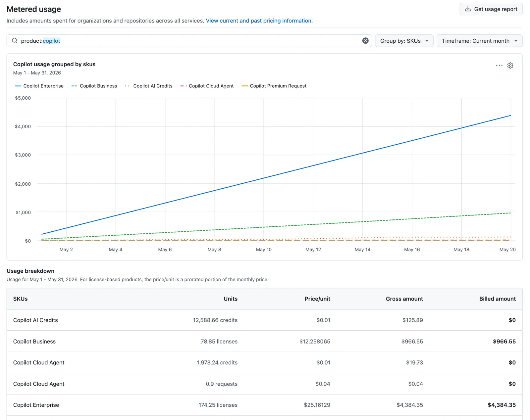Open View current and past pricing information link
This screenshot has height=420, width=530.
(259, 21)
